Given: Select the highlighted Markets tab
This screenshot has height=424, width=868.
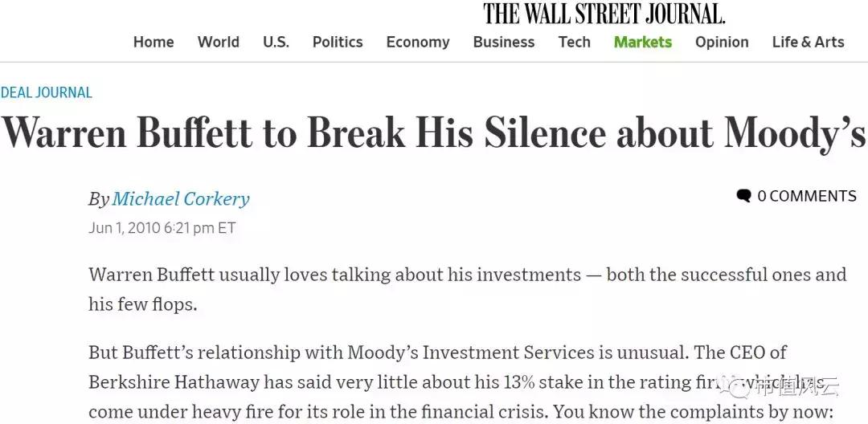Looking at the screenshot, I should click(643, 43).
